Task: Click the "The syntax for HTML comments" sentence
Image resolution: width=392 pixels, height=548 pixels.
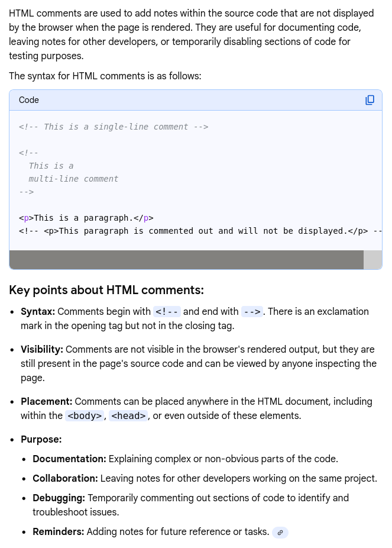Action: 105,76
